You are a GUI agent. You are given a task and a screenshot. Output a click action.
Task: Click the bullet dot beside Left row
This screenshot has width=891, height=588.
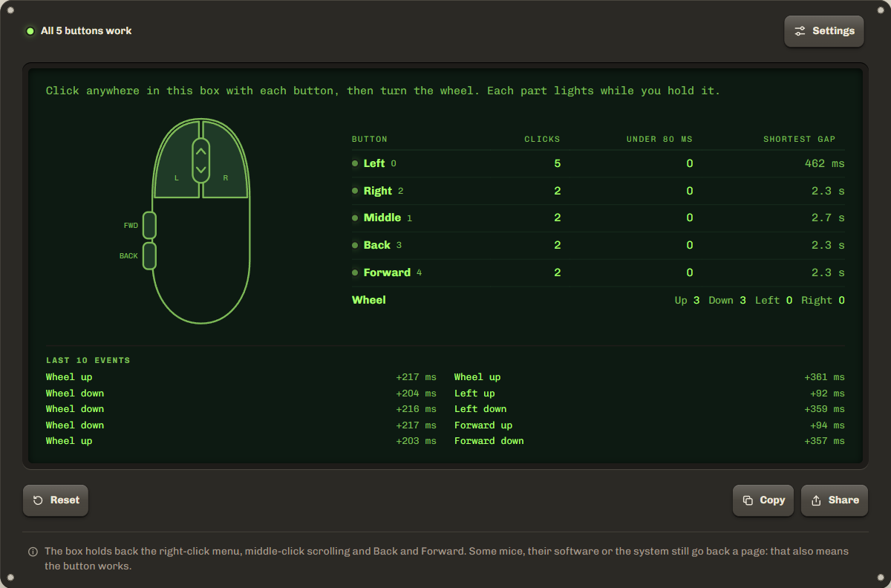point(355,163)
